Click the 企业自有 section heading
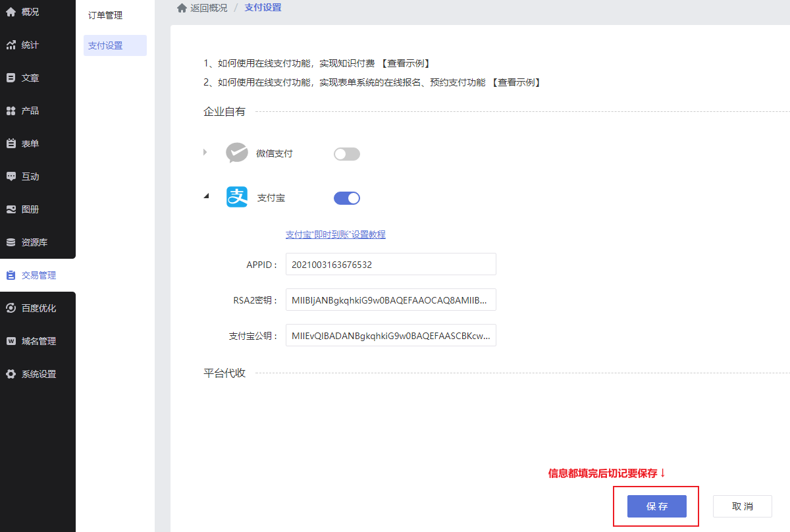790x532 pixels. (x=224, y=112)
